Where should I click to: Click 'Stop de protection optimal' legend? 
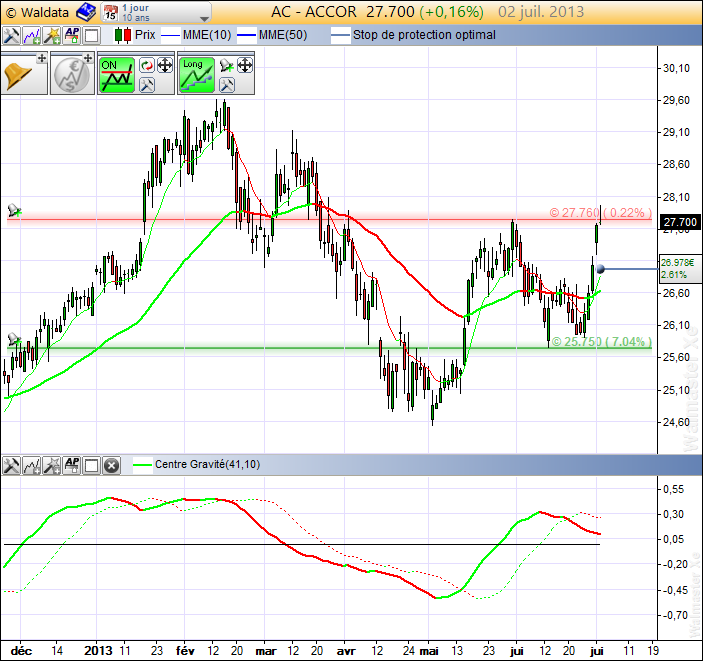point(413,35)
